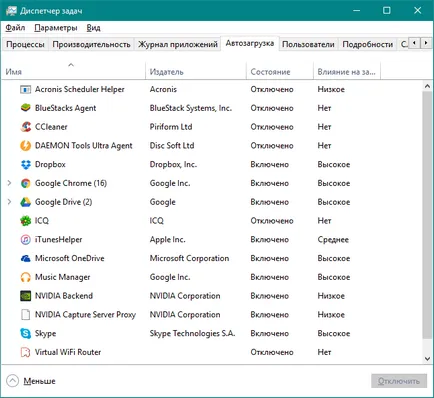Click publisher Piriform Ltd
434x398 pixels.
(171, 127)
